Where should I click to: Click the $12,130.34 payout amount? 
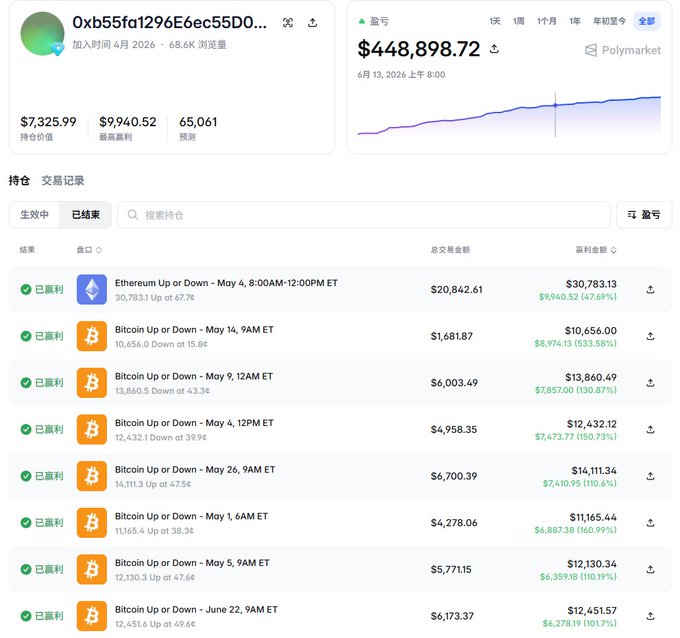[x=592, y=564]
